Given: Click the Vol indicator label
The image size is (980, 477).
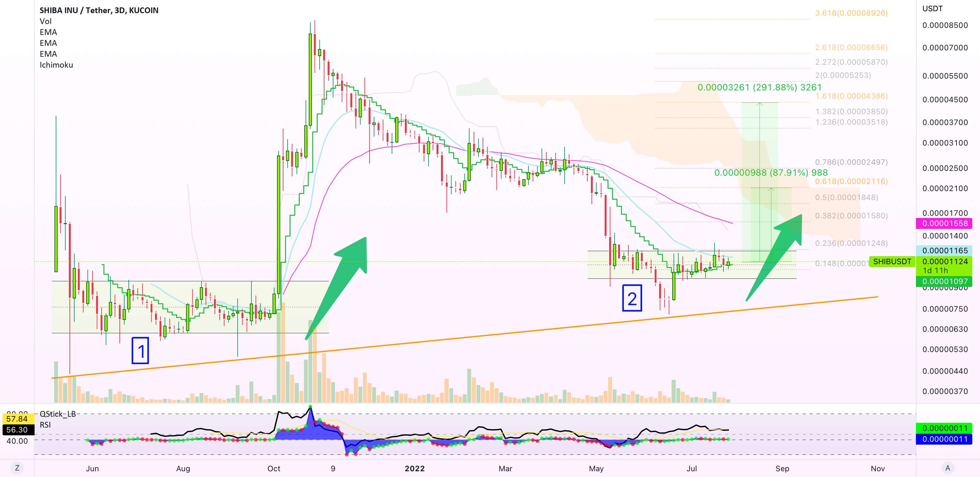Looking at the screenshot, I should pyautogui.click(x=45, y=21).
